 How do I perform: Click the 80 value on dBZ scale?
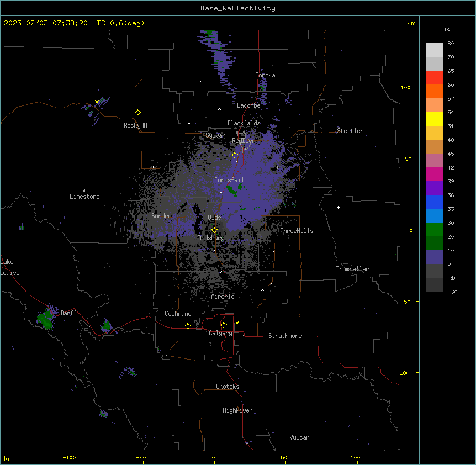tap(451, 44)
